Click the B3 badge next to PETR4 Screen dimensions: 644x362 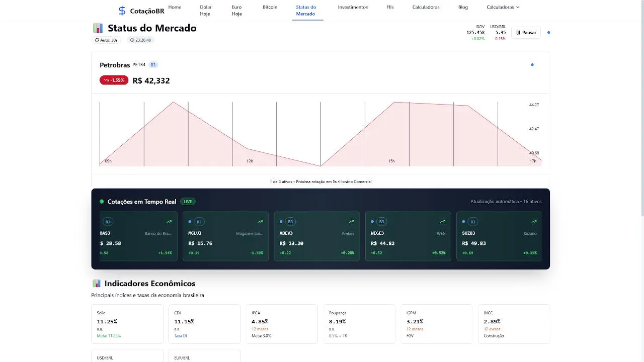(153, 65)
